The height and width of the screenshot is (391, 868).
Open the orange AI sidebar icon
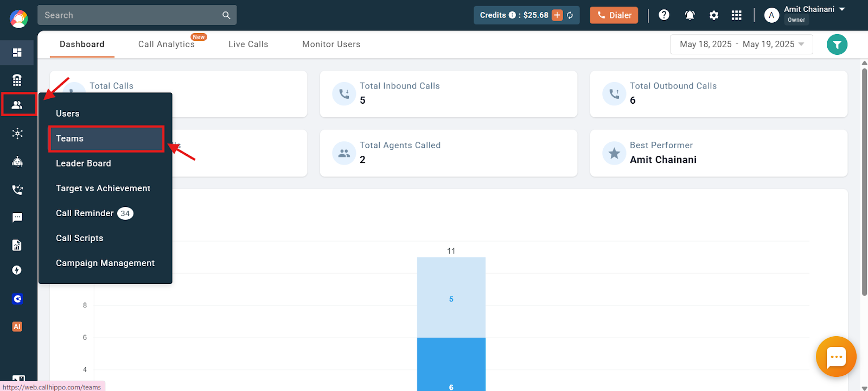(17, 327)
